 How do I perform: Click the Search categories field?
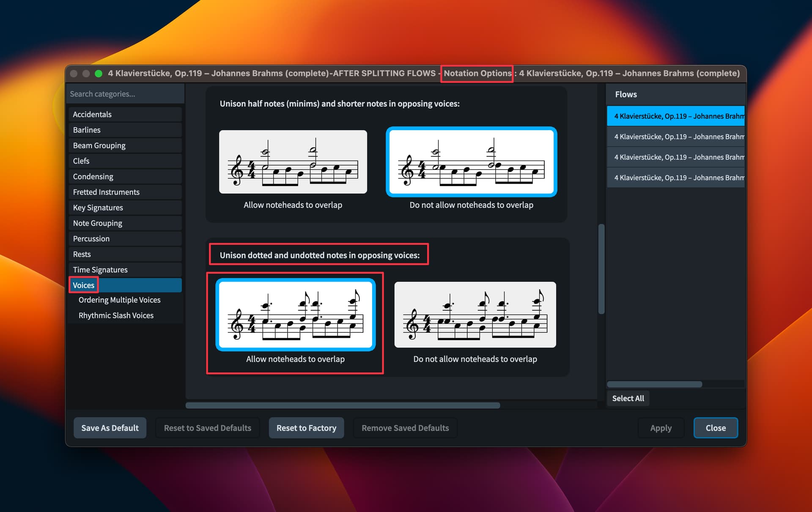click(x=125, y=94)
